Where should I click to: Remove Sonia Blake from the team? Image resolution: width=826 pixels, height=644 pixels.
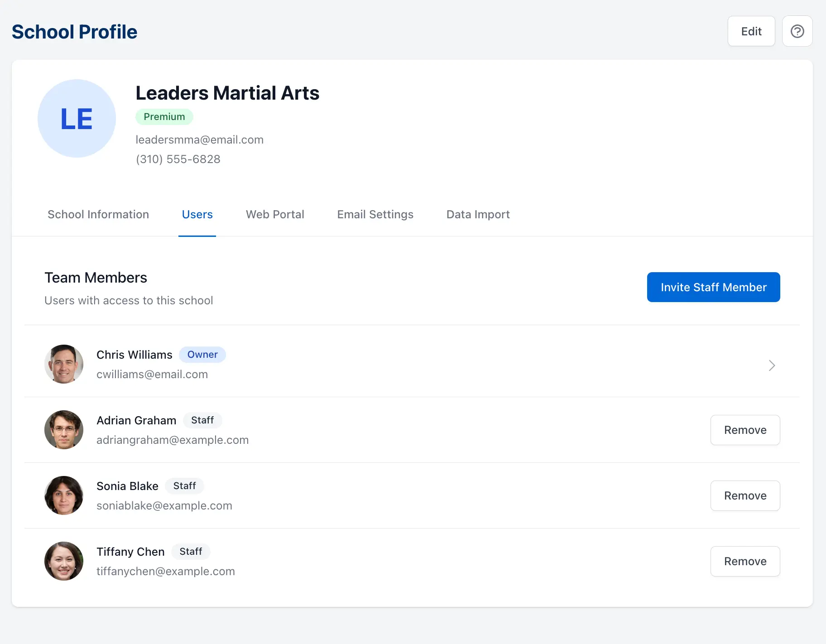coord(745,495)
